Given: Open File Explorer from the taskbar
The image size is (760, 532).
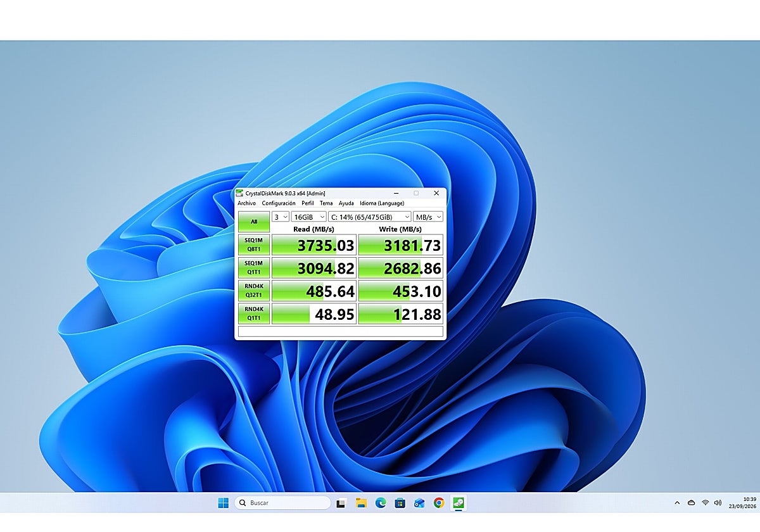Looking at the screenshot, I should pyautogui.click(x=361, y=503).
